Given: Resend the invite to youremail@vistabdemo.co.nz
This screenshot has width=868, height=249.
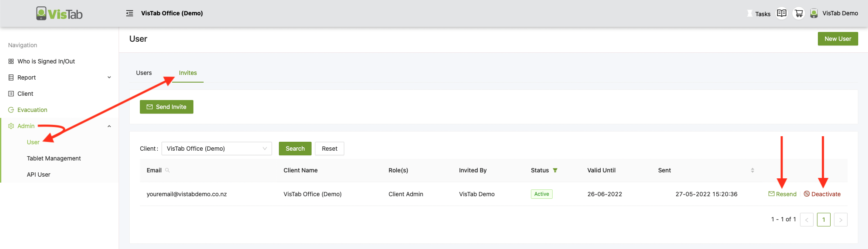Looking at the screenshot, I should pyautogui.click(x=783, y=194).
